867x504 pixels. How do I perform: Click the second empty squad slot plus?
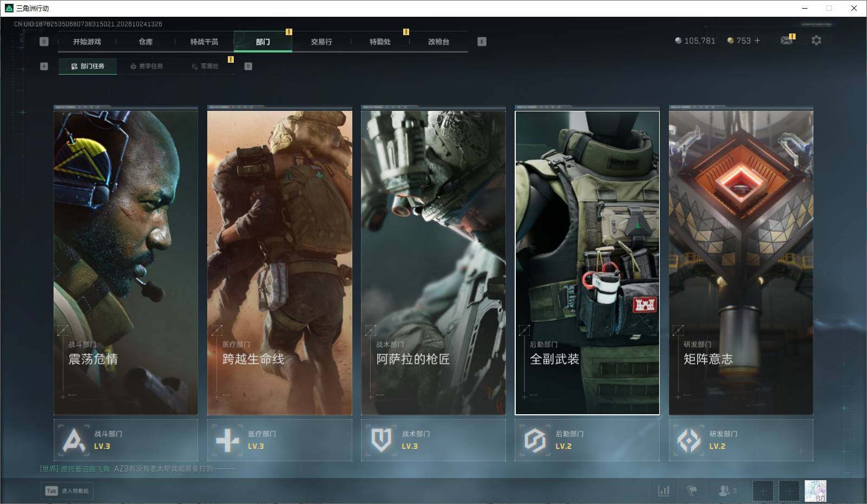[x=789, y=491]
